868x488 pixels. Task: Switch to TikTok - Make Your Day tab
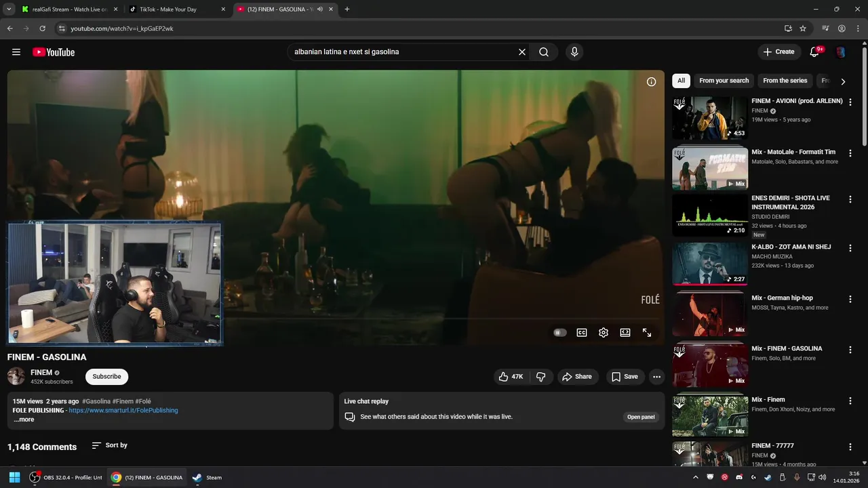(x=178, y=9)
